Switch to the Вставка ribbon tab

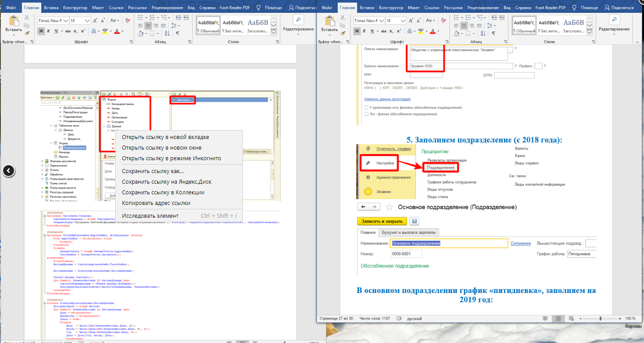pyautogui.click(x=51, y=7)
